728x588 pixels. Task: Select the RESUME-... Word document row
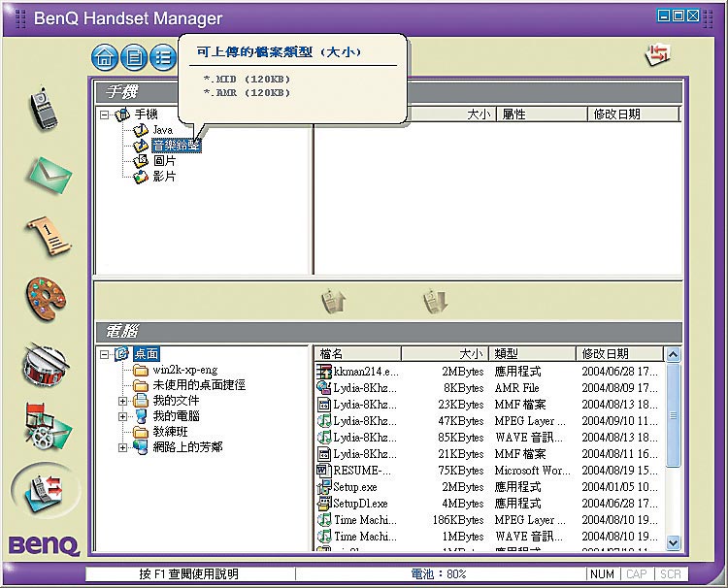coord(487,471)
